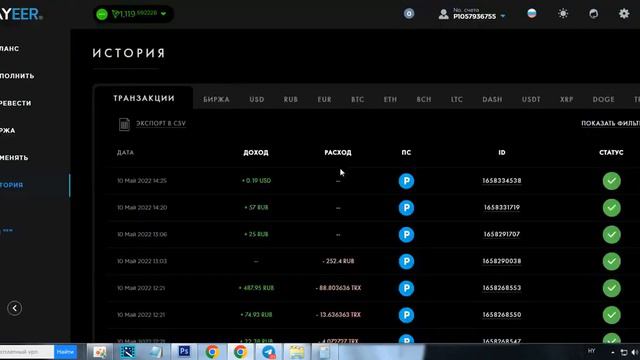This screenshot has width=640, height=360.
Task: Click Payeer icon in +0.19 USD row
Action: click(406, 181)
